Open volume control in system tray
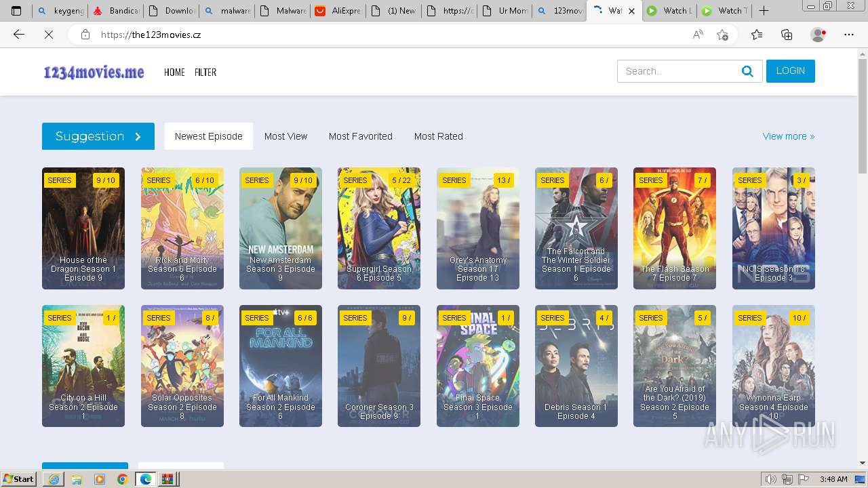The height and width of the screenshot is (488, 868). click(x=771, y=479)
